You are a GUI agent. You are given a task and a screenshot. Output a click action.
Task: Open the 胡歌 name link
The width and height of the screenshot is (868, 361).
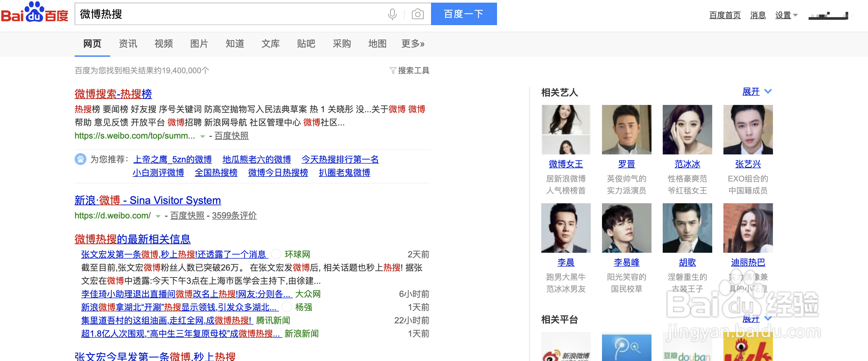[x=687, y=262]
